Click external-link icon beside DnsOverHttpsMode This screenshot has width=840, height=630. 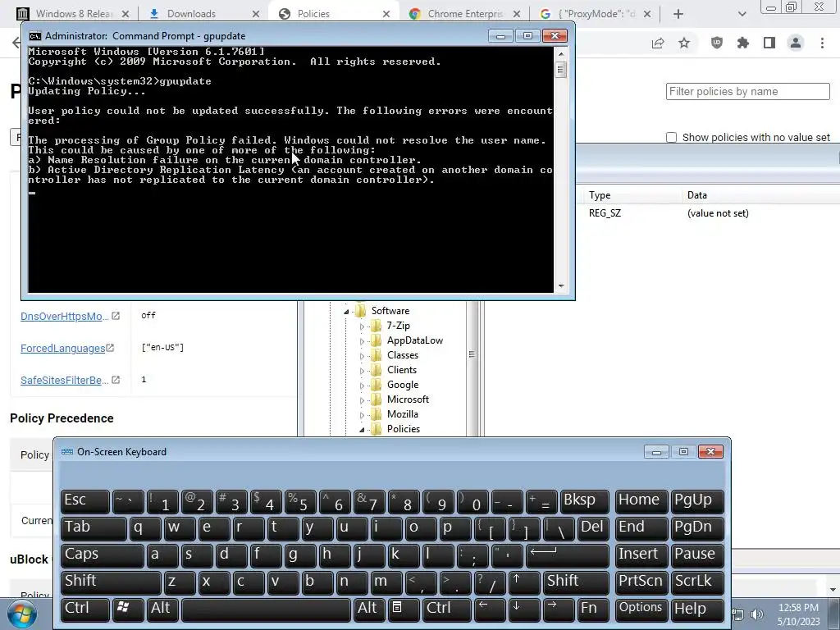(x=115, y=316)
